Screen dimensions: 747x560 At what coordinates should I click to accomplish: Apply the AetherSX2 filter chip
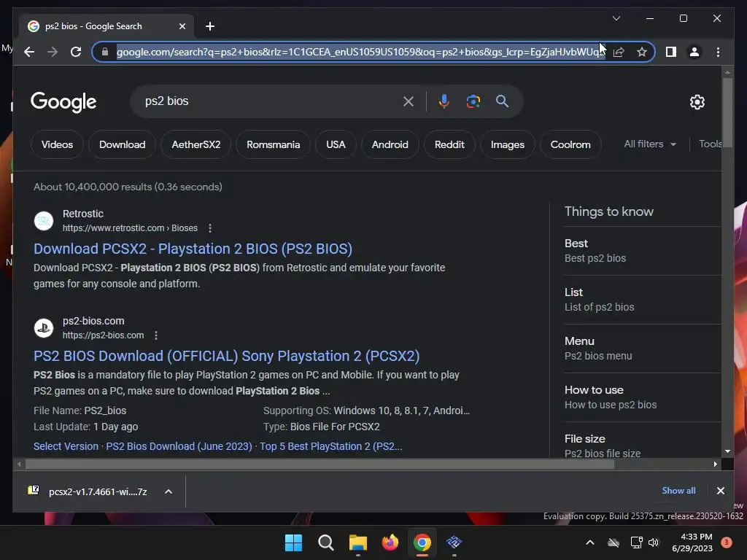(196, 144)
